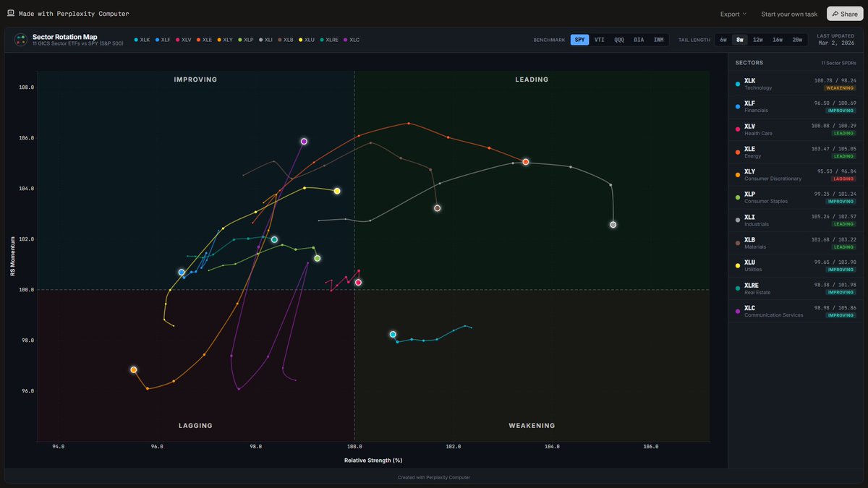Click the XLF blue legend dot in the header

tap(157, 40)
